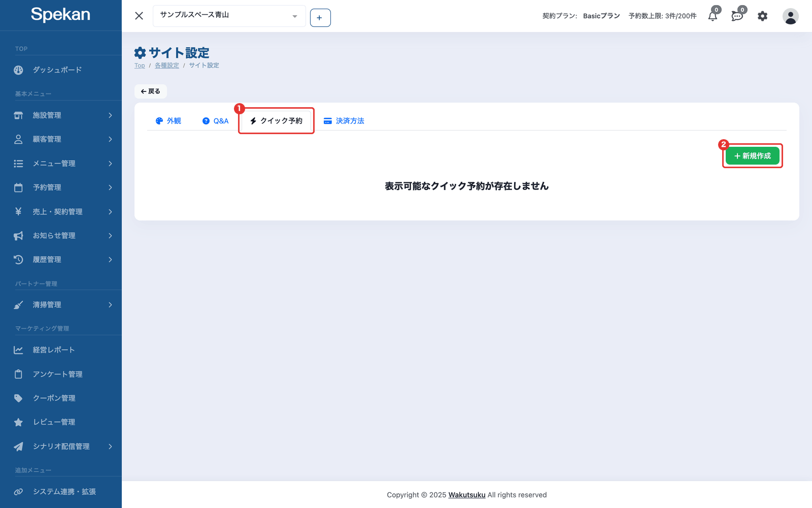Click the シナリオ配信管理 paper plane icon
Viewport: 812px width, 508px height.
click(18, 447)
